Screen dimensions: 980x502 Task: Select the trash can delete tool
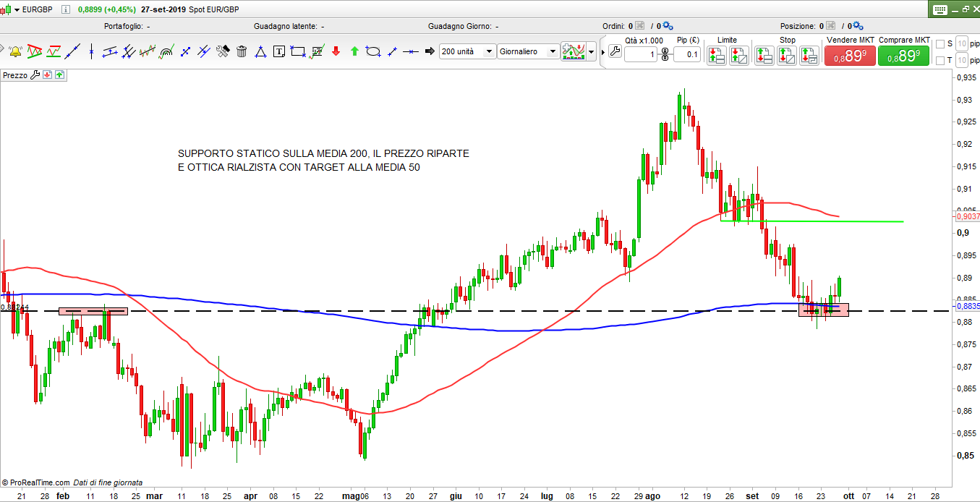(x=242, y=51)
